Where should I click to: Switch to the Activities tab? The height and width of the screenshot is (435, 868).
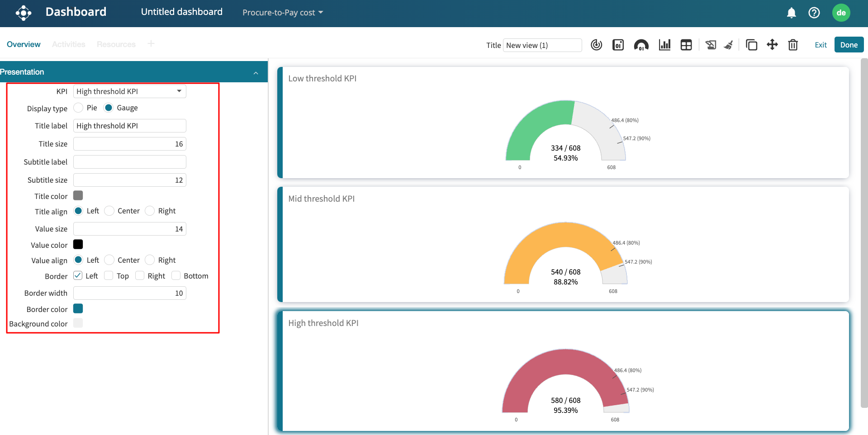point(68,44)
